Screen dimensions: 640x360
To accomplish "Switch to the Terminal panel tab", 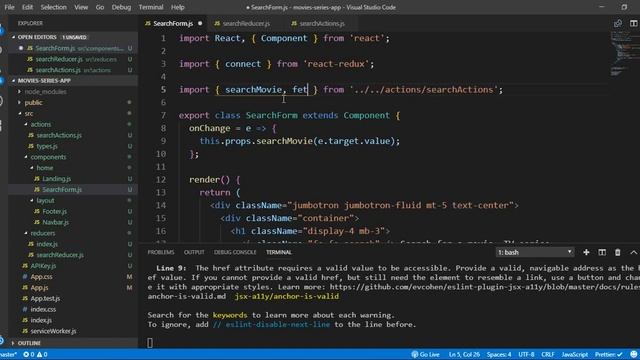I will (x=279, y=252).
